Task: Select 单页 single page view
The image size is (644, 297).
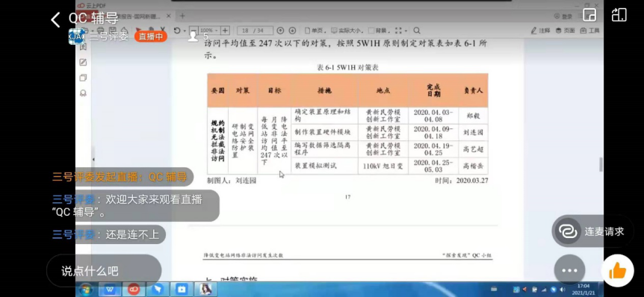Action: (315, 31)
